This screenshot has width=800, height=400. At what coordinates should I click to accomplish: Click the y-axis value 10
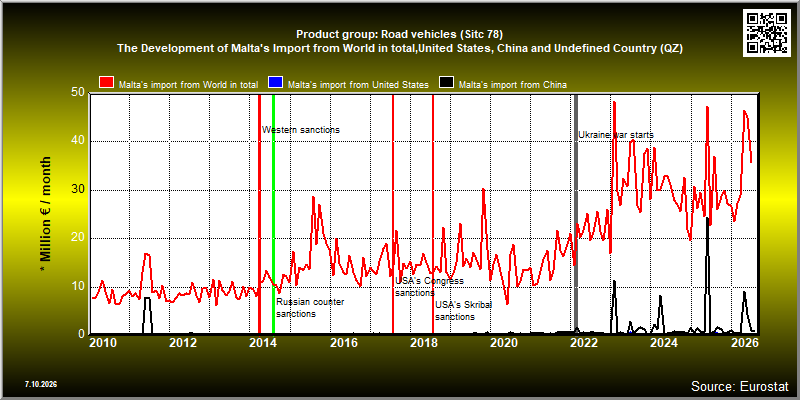tap(78, 286)
